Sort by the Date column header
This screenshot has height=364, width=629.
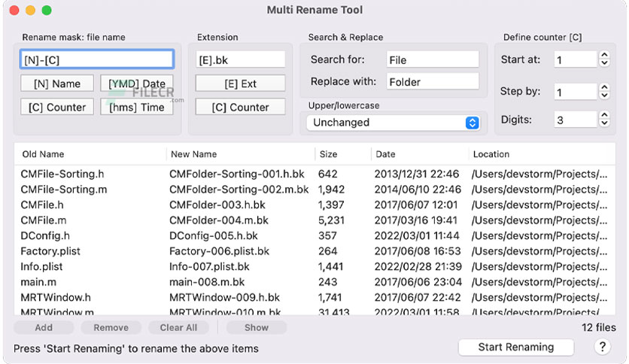pyautogui.click(x=420, y=154)
